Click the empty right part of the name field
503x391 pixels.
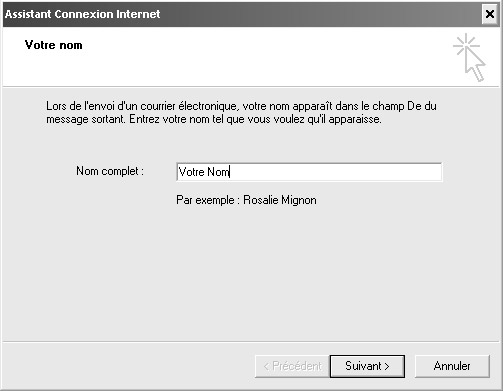click(335, 172)
